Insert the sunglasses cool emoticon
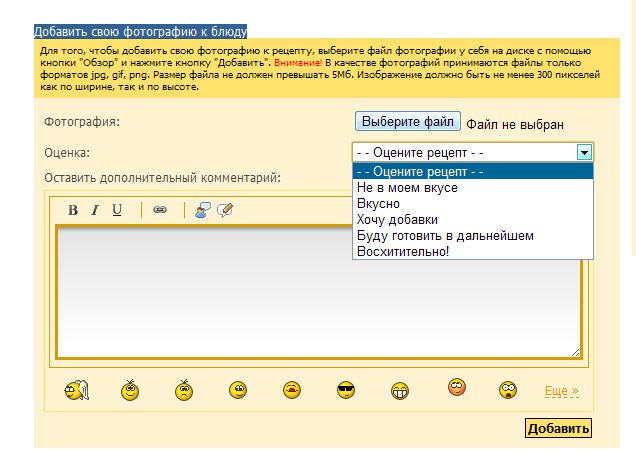The image size is (636, 458). [346, 390]
